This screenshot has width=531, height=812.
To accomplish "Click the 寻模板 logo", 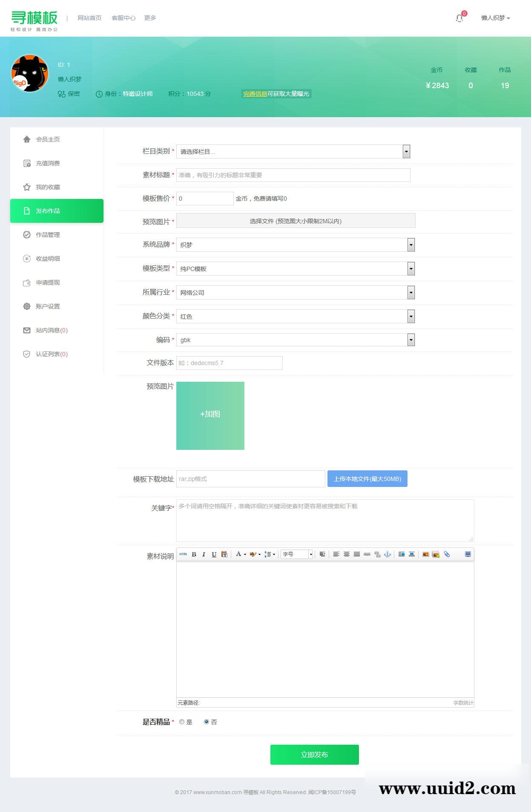I will click(34, 21).
